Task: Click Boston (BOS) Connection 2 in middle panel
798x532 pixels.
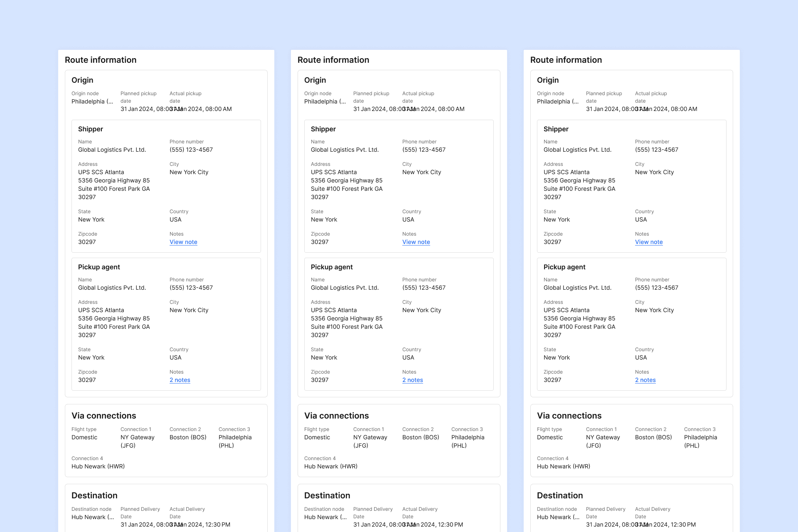Action: click(421, 437)
